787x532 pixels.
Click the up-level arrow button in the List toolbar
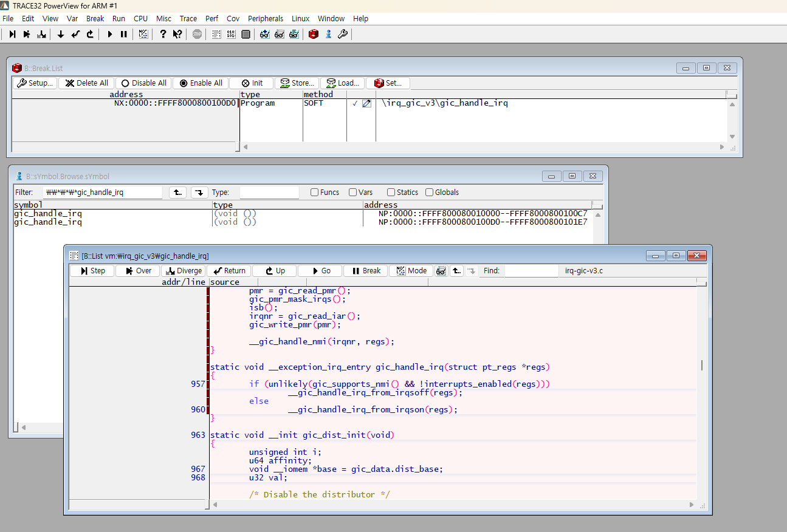tap(456, 271)
